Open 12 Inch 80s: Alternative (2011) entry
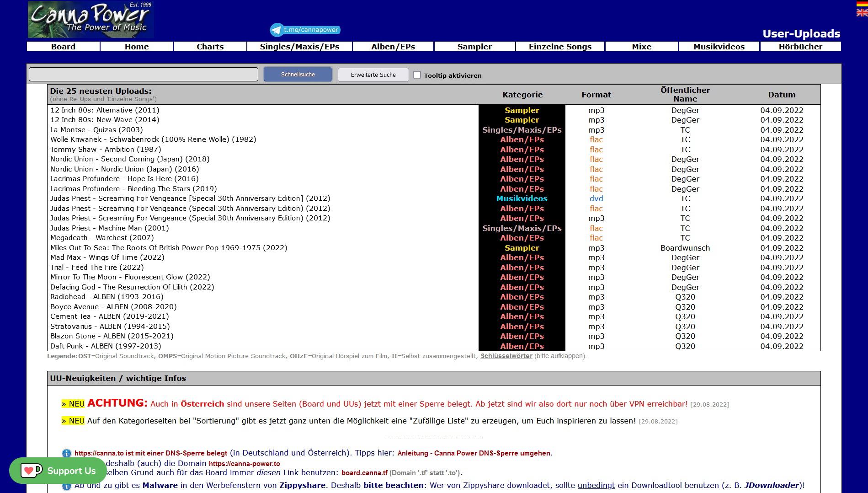 105,110
